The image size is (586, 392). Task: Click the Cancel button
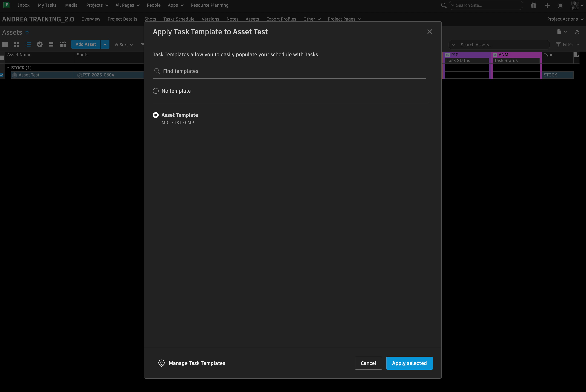tap(368, 363)
